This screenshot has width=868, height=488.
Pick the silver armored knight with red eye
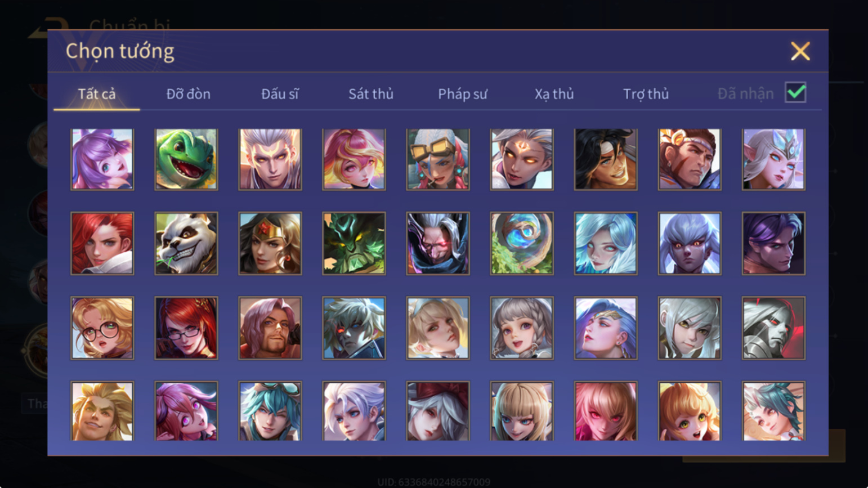point(773,328)
